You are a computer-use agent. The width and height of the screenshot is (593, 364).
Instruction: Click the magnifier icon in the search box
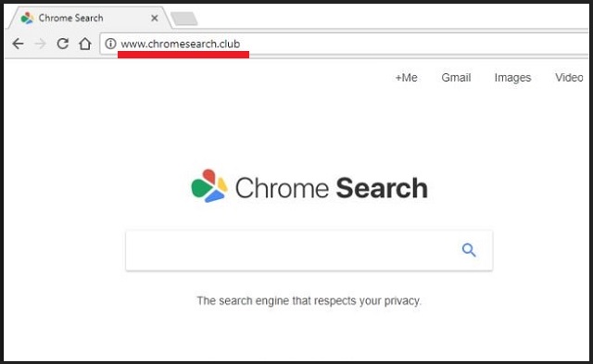tap(469, 250)
